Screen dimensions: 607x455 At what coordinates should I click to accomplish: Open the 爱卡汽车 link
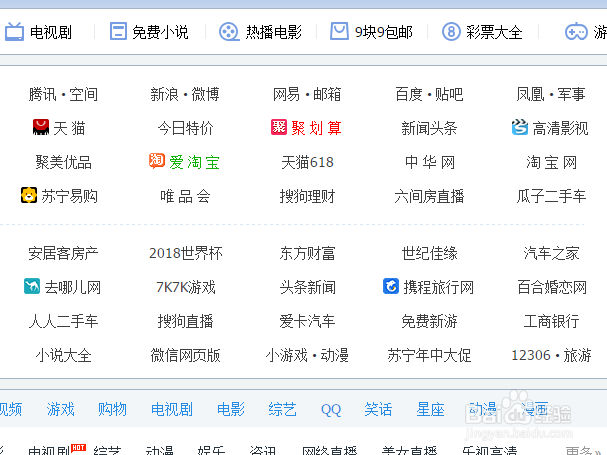point(307,321)
